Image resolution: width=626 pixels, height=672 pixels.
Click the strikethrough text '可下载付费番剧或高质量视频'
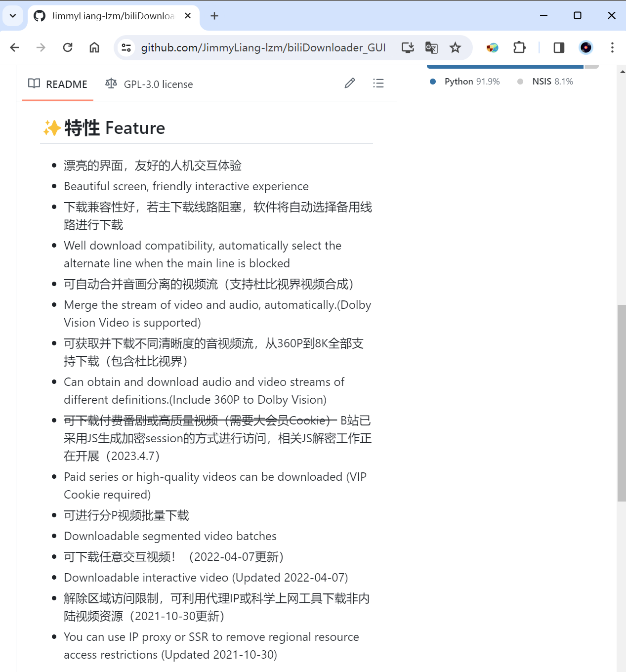[x=141, y=420]
